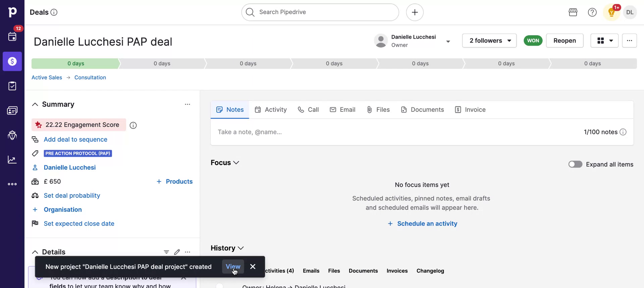
Task: Expand the History section chevron
Action: click(240, 248)
